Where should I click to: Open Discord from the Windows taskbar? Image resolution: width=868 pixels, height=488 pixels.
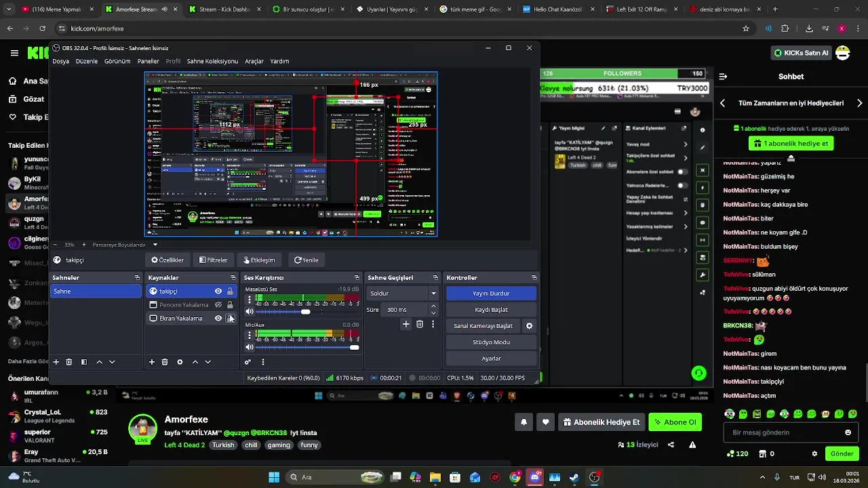535,477
